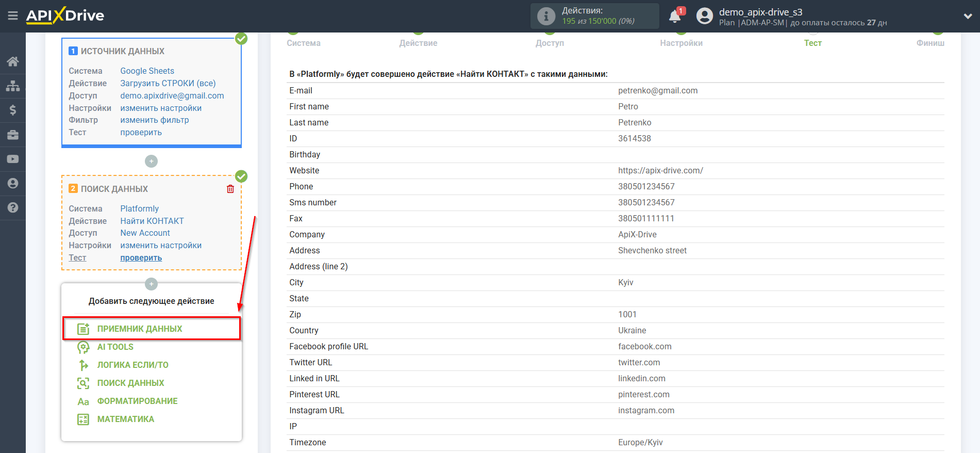
Task: Click the ПОИСК ДАННЫХ block header
Action: [114, 189]
